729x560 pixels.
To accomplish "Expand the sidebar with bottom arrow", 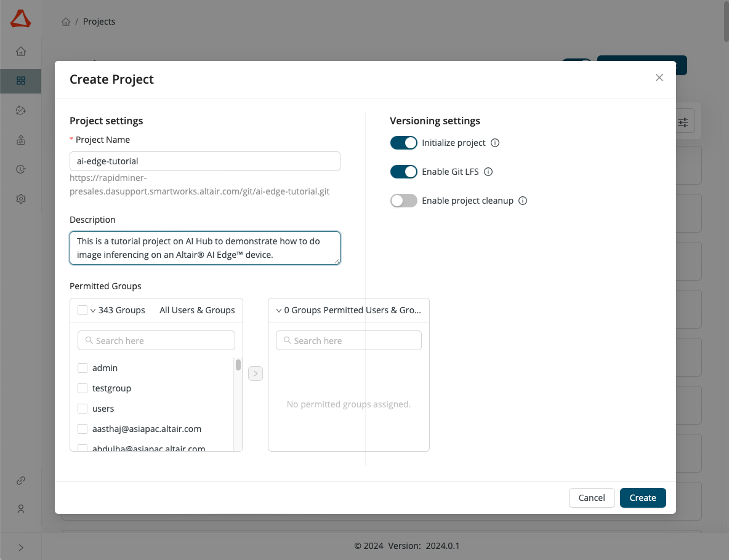I will (21, 547).
